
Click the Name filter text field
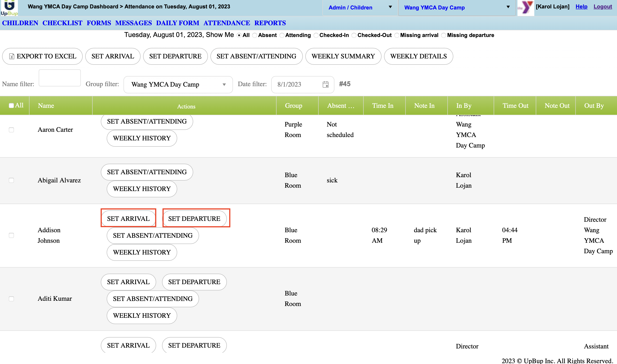coord(60,78)
